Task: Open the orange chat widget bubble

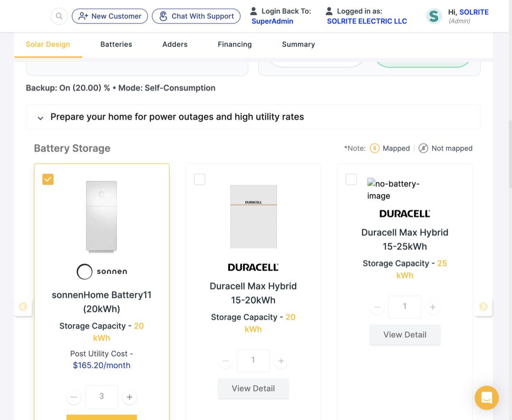Action: click(x=487, y=398)
